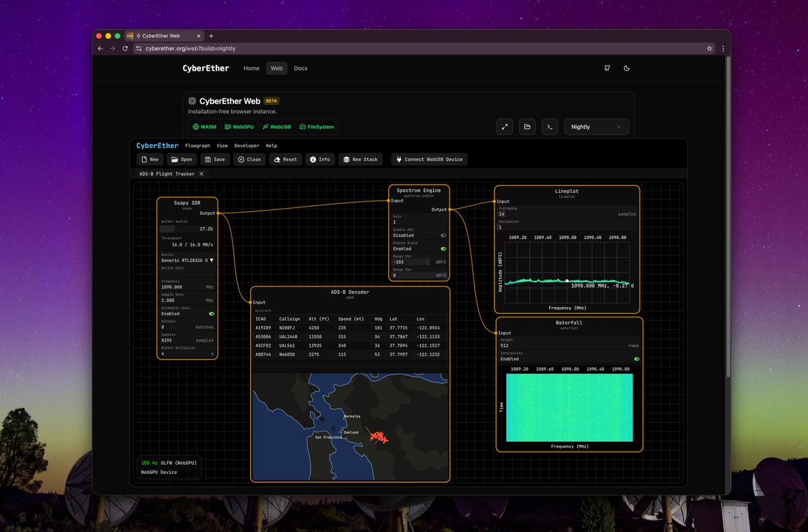Click the New flowgraph button
The height and width of the screenshot is (532, 808).
150,160
